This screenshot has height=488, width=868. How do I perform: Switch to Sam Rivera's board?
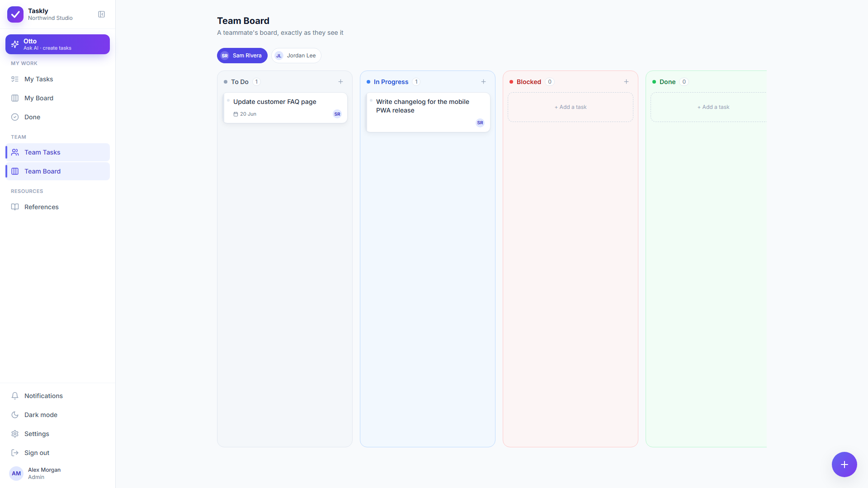pos(242,56)
